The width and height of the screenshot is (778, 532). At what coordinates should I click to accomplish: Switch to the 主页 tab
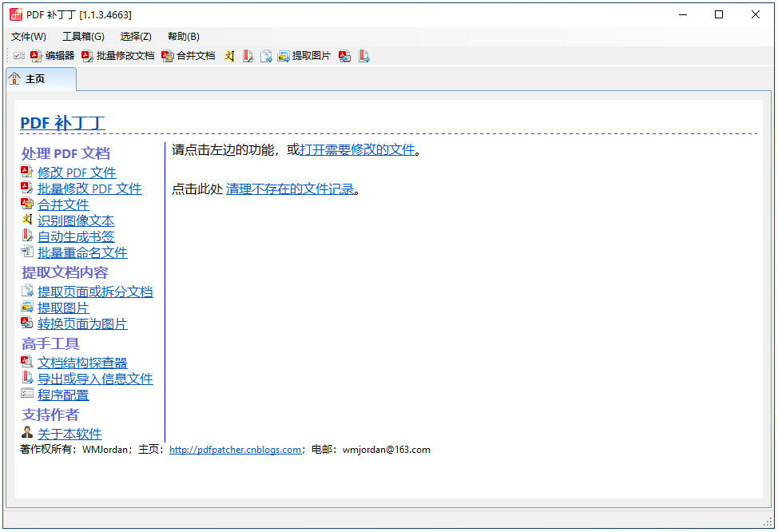tap(40, 78)
